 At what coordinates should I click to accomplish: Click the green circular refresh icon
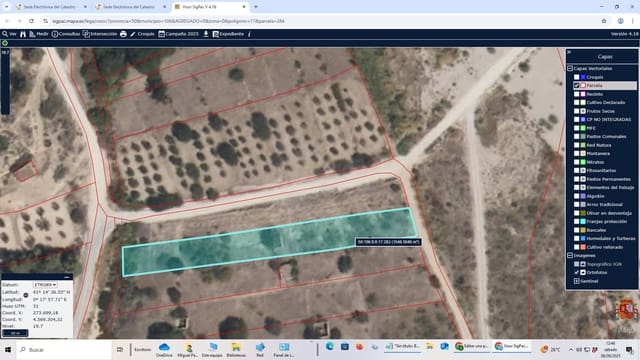(5, 43)
